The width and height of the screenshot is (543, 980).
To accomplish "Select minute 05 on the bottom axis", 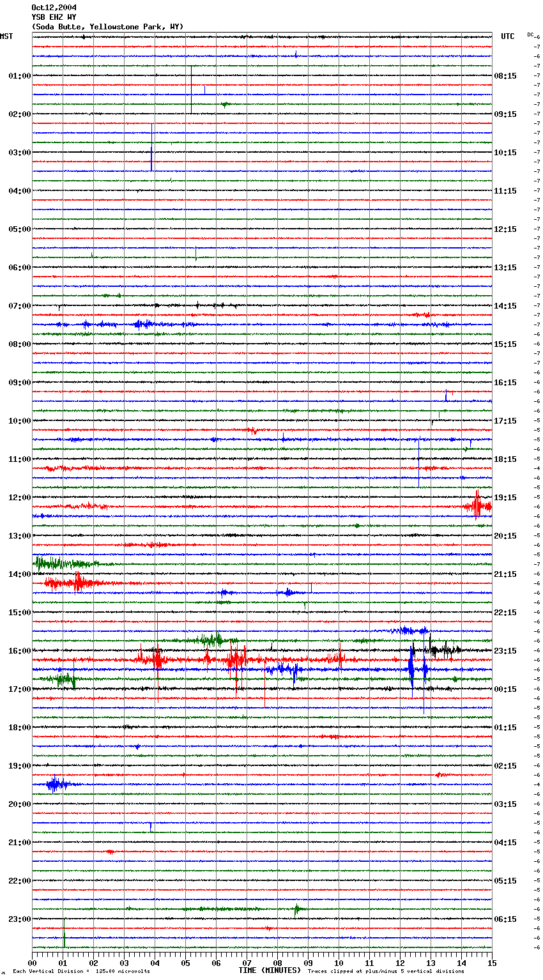I will [186, 963].
